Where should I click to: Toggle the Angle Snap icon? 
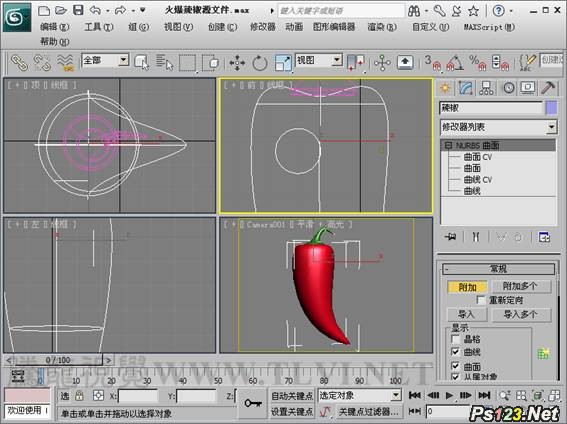click(455, 63)
